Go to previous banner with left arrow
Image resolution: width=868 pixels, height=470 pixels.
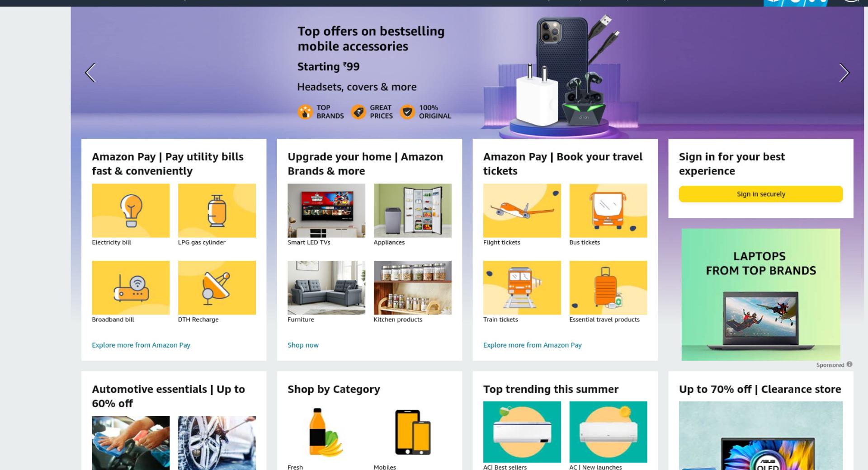click(90, 72)
